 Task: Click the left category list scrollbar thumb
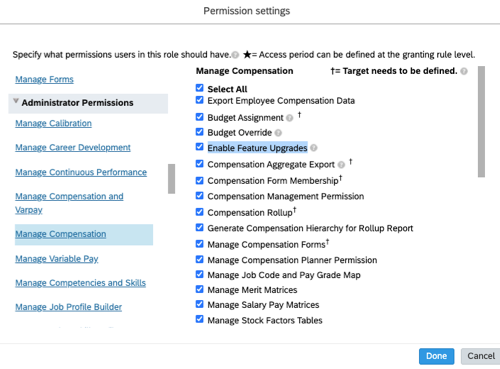tap(171, 179)
